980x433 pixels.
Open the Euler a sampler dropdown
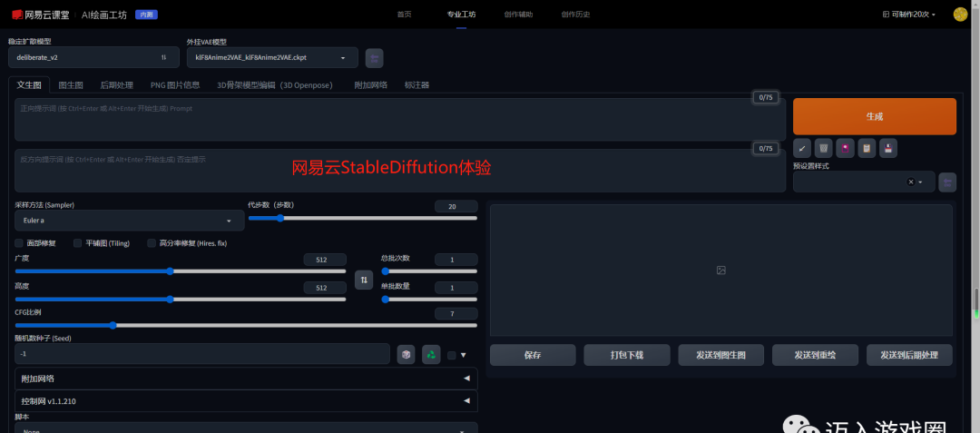point(130,221)
